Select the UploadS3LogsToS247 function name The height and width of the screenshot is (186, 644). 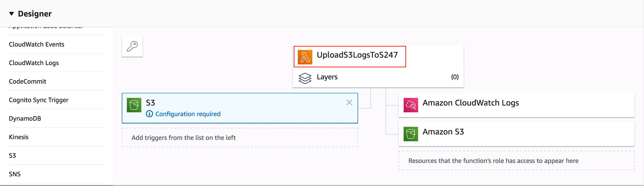point(357,55)
